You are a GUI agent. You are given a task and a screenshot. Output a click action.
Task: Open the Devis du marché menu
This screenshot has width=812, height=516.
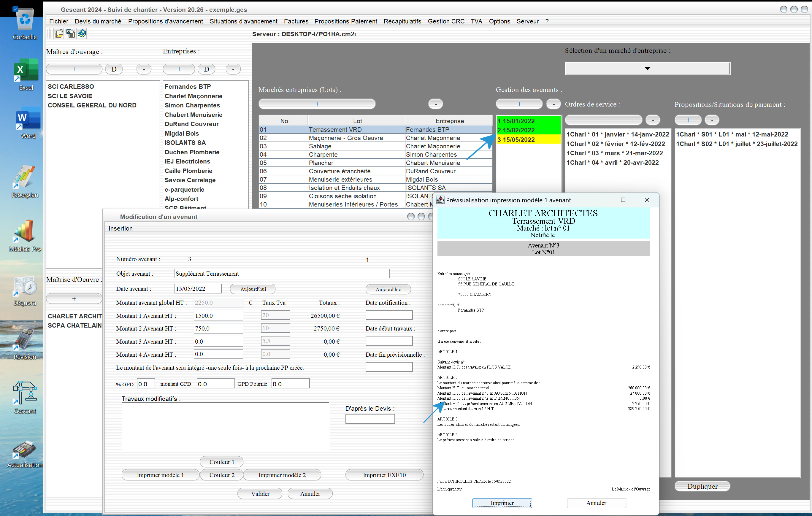(98, 21)
